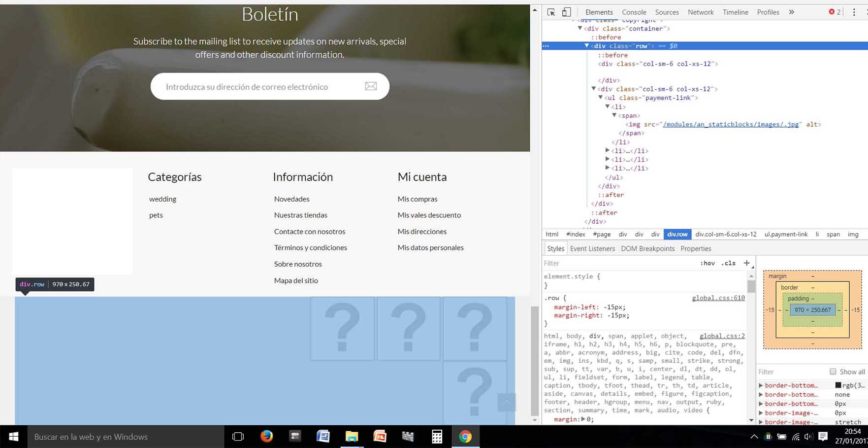Open DevTools three-dot customize menu
The height and width of the screenshot is (448, 868).
(x=854, y=12)
